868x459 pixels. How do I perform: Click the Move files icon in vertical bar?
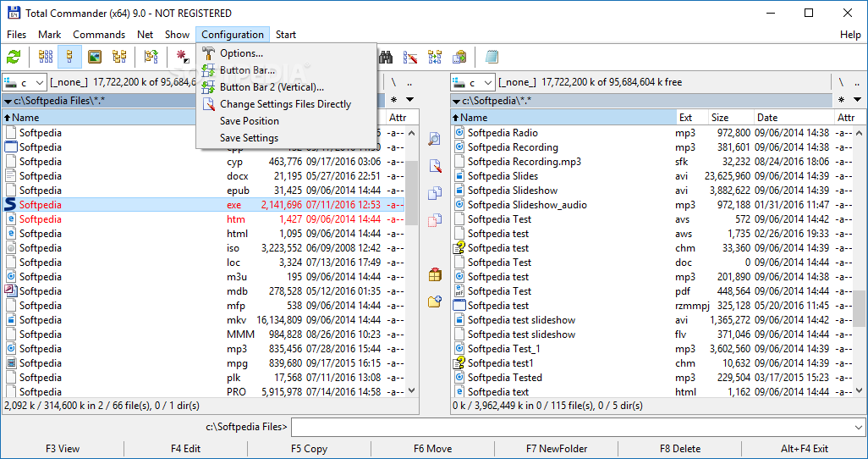click(435, 220)
